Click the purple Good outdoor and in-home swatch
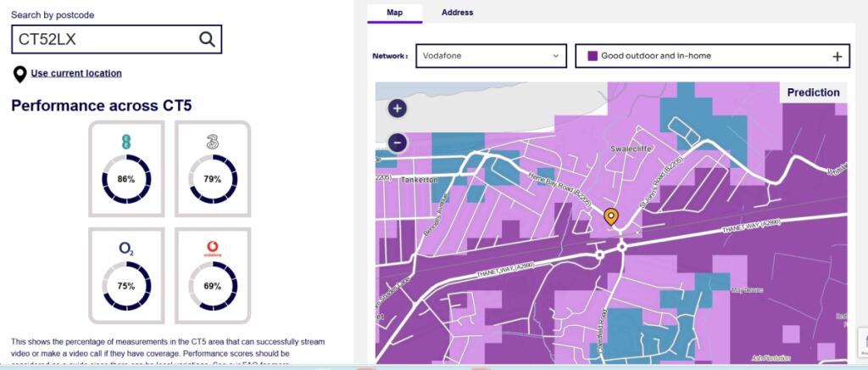Image resolution: width=868 pixels, height=370 pixels. [x=593, y=56]
